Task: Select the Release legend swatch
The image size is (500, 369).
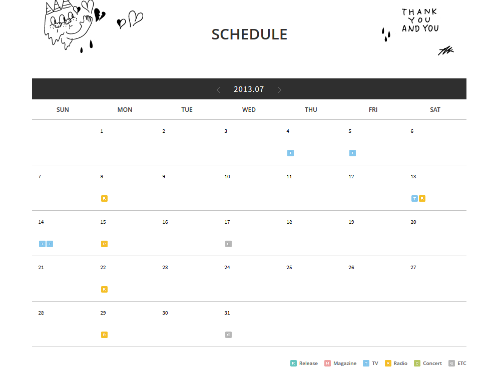Action: point(293,363)
